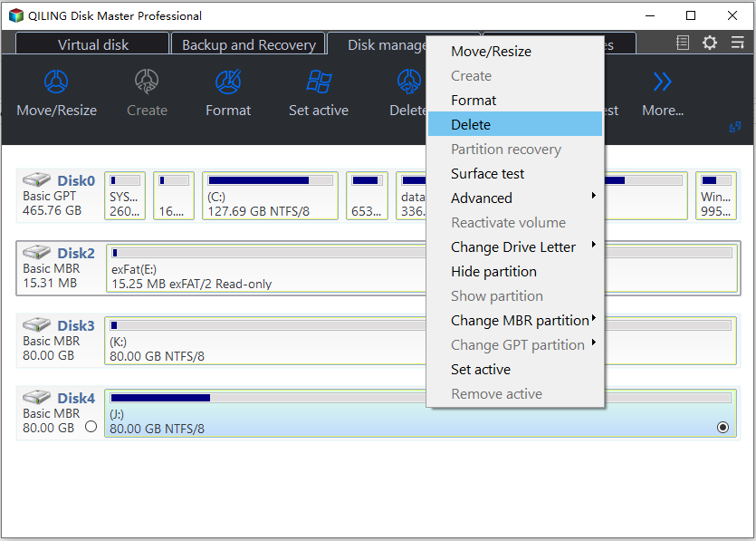Screen dimensions: 756x541
Task: Click the Disk0 label text
Action: click(76, 180)
